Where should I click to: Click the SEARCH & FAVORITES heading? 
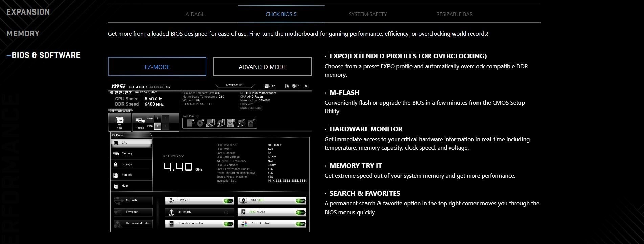(365, 193)
